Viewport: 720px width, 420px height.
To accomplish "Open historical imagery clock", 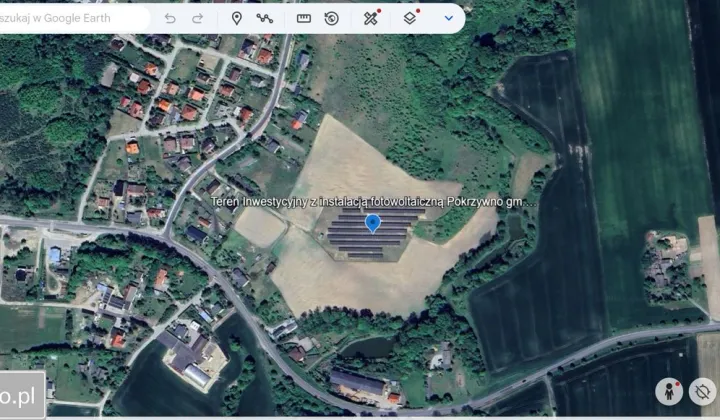I will click(332, 18).
